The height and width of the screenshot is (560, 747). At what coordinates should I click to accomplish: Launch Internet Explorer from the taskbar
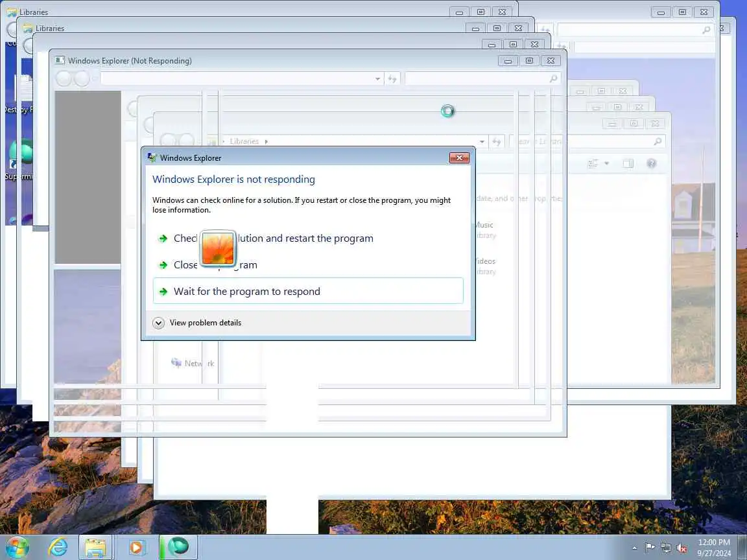58,547
